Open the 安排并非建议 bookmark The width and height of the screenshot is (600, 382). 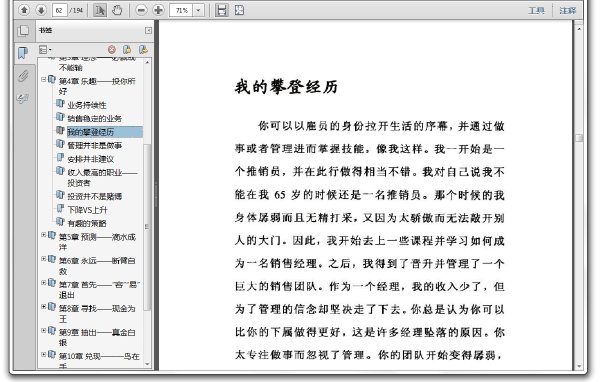point(91,159)
